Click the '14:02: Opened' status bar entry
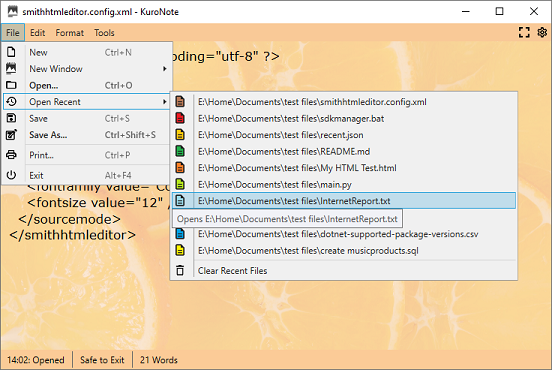Viewport: 552px width, 370px height. (36, 360)
